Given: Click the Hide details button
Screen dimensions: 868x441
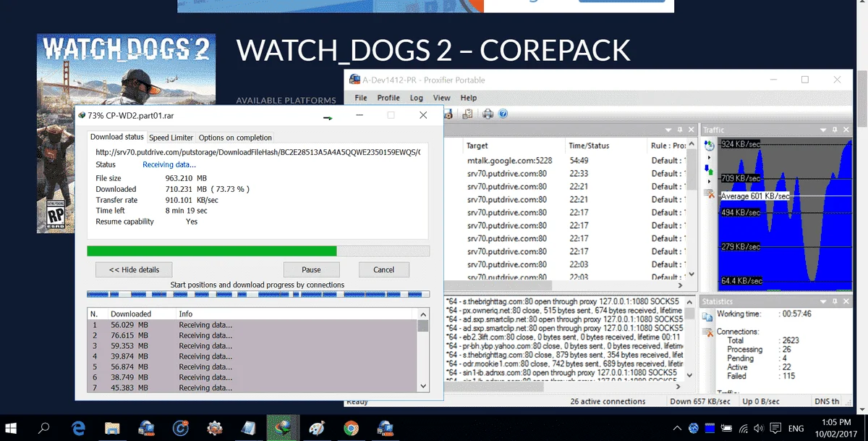Looking at the screenshot, I should 134,269.
